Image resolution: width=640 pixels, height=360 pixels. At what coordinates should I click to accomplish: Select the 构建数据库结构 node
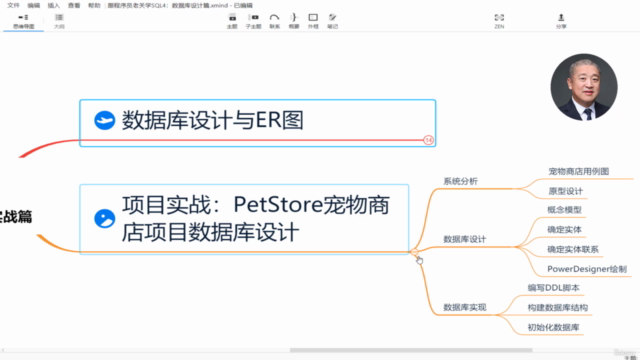tap(557, 307)
